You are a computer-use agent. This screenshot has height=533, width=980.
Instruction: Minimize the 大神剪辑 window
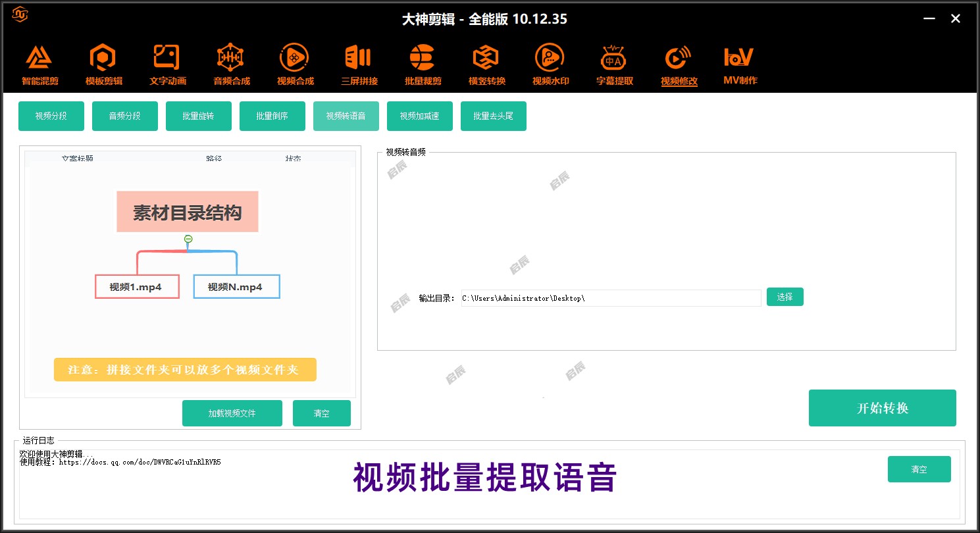coord(929,18)
